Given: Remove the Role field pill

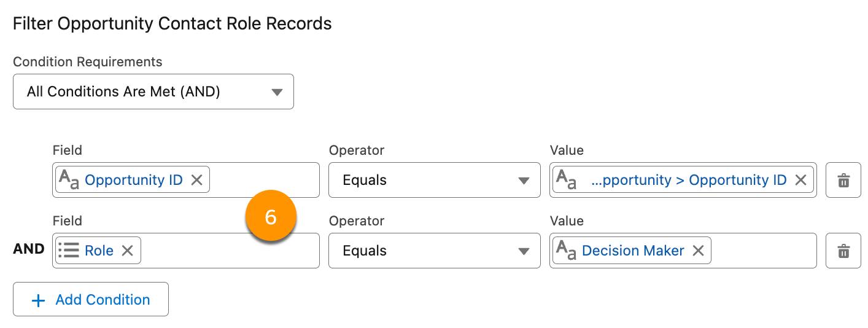Looking at the screenshot, I should tap(127, 251).
